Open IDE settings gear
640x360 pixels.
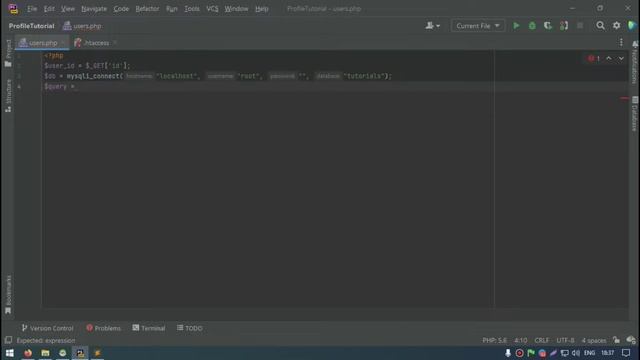coord(616,26)
